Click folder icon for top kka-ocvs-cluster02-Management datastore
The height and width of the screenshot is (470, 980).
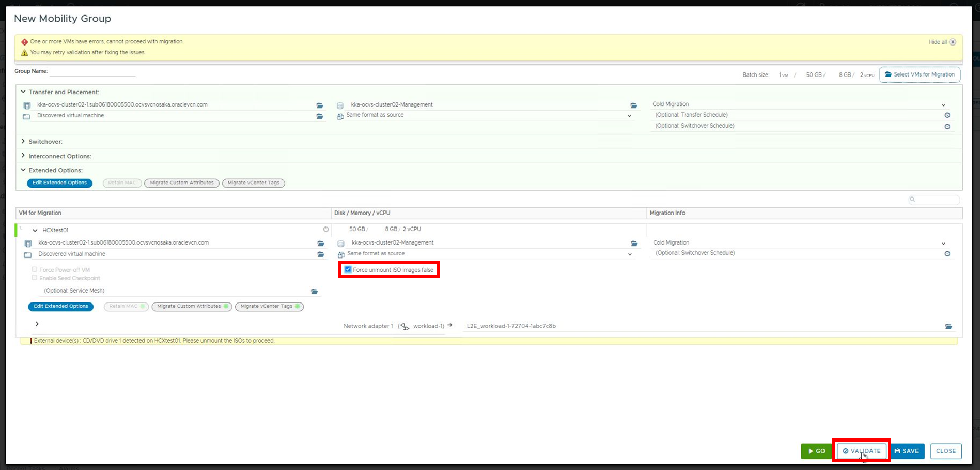coord(633,105)
